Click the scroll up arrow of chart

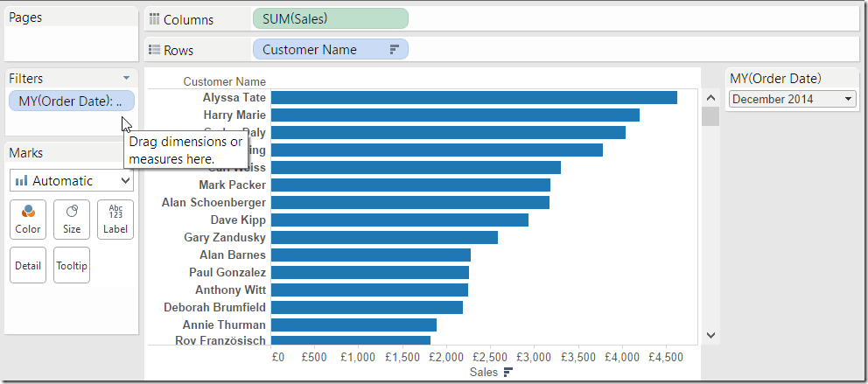pos(710,97)
